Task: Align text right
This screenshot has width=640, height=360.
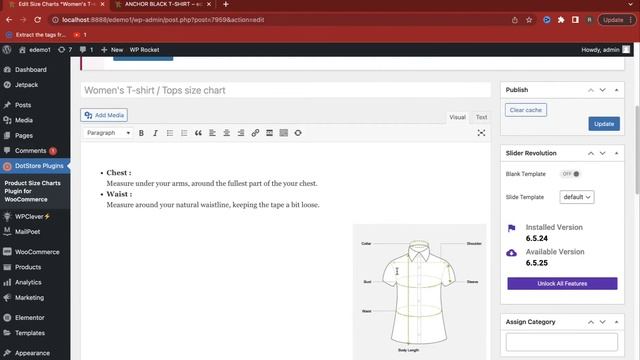Action: (241, 133)
